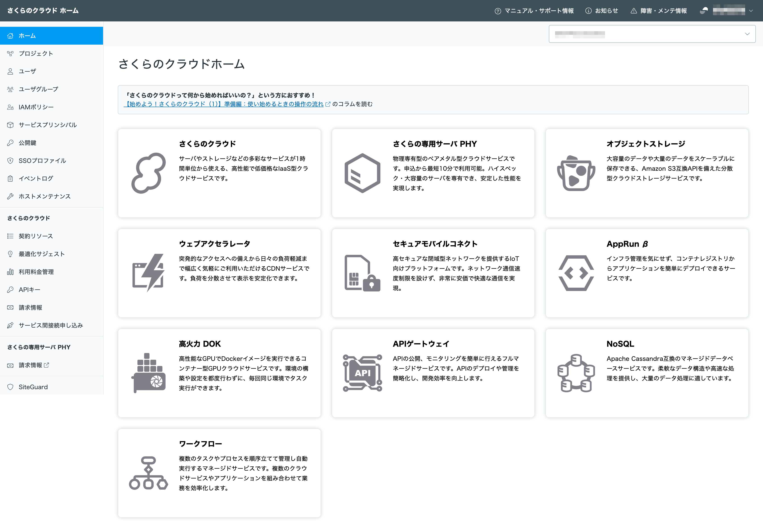763x532 pixels.
Task: Click the セキュアモバイルコネクト card title
Action: tap(435, 244)
